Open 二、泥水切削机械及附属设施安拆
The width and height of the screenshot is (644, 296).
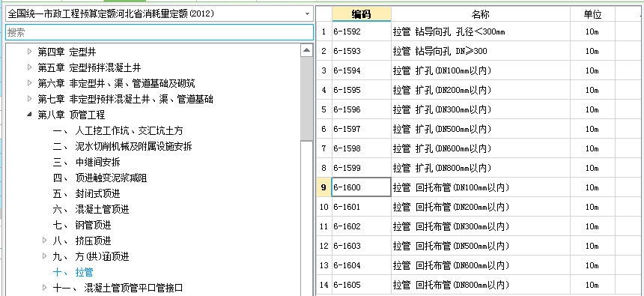(122, 146)
